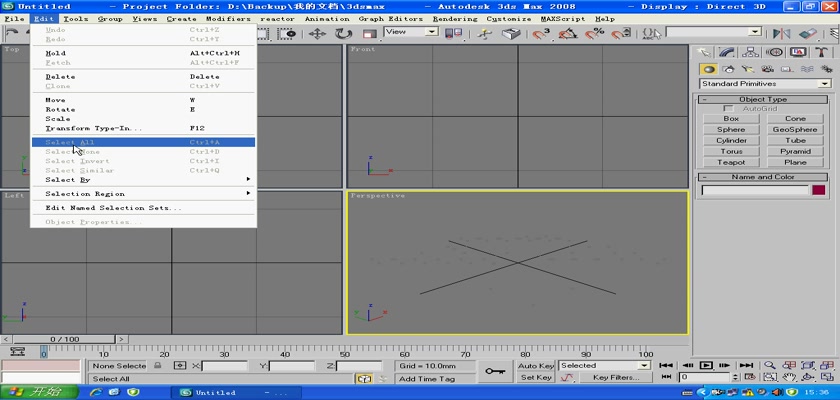Open the View reference coordinate dropdown
The height and width of the screenshot is (400, 840).
[x=411, y=32]
